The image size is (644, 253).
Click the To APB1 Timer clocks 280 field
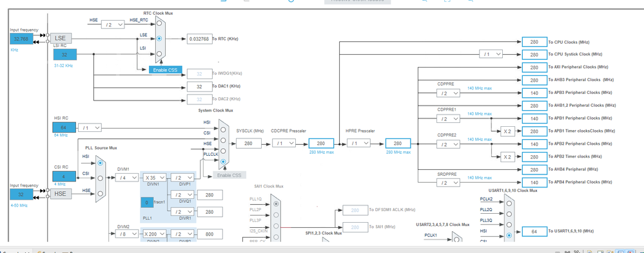pos(534,131)
